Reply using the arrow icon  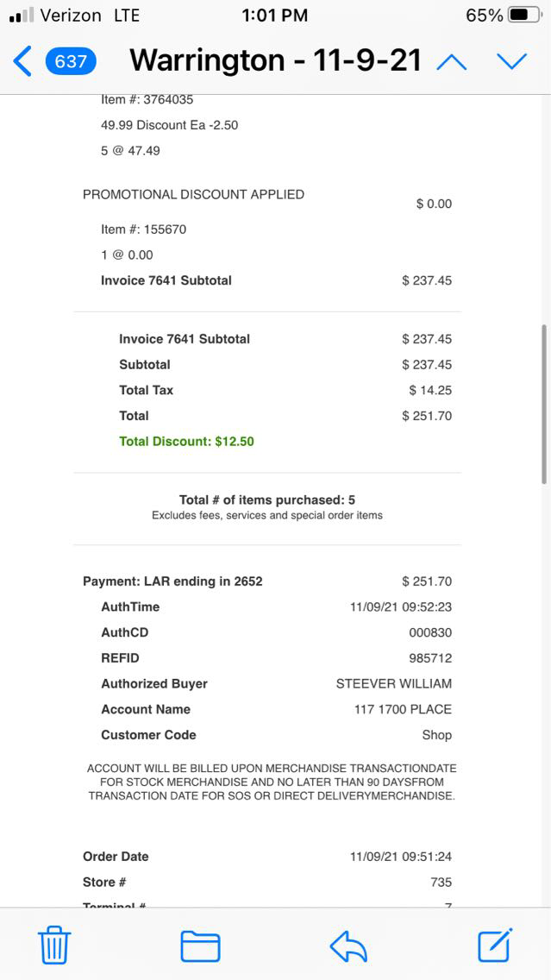pos(348,945)
